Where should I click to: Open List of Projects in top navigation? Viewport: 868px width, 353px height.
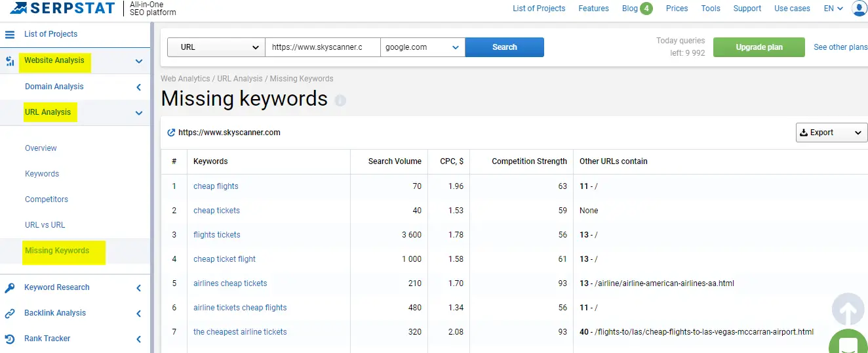[539, 9]
